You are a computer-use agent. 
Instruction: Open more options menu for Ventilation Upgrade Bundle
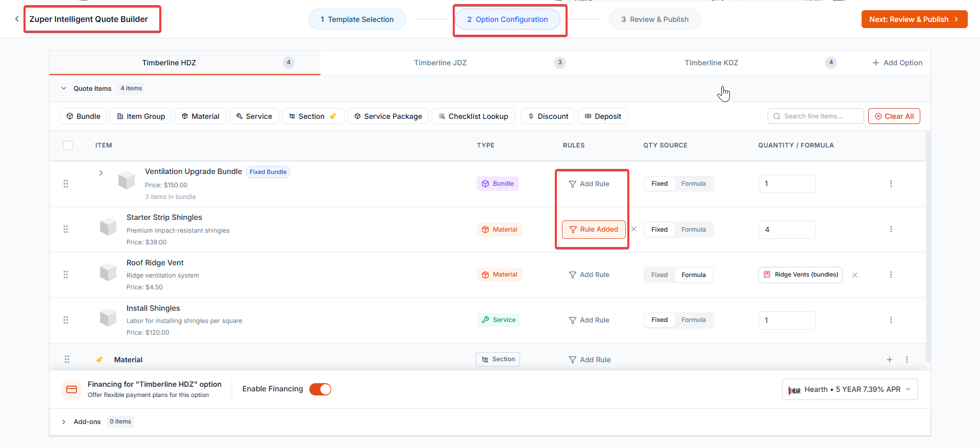coord(891,184)
